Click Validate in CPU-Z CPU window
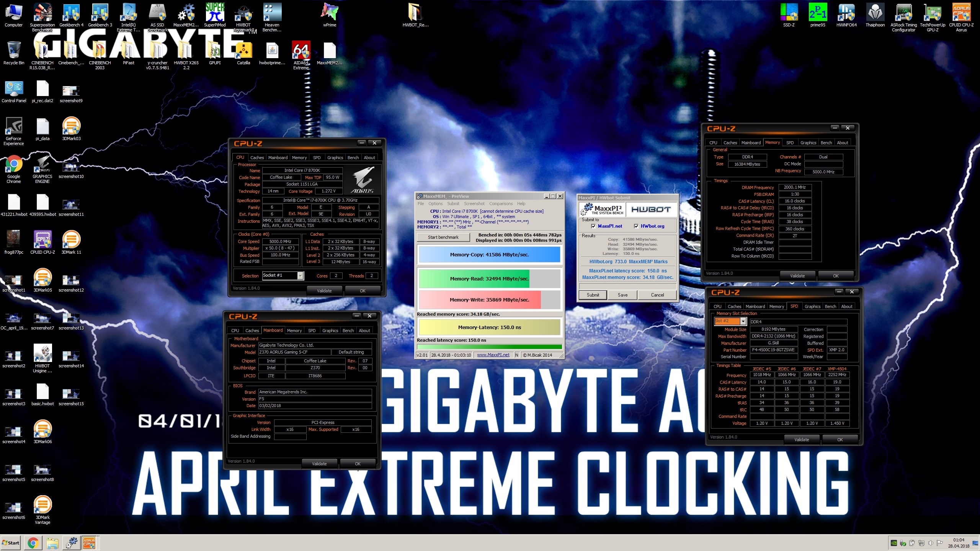This screenshot has height=551, width=980. pos(324,291)
